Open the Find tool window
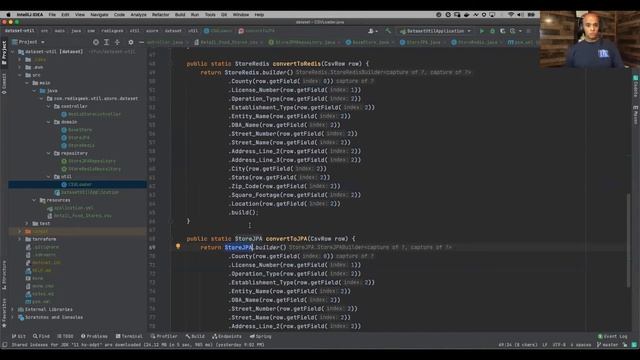This screenshot has height=360, width=640. (x=41, y=336)
